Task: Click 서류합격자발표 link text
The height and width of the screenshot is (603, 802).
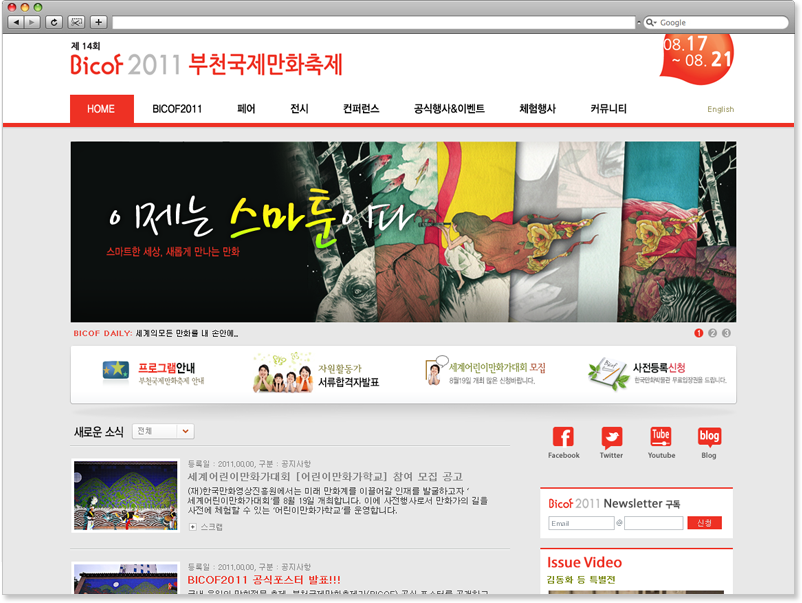Action: 348,382
